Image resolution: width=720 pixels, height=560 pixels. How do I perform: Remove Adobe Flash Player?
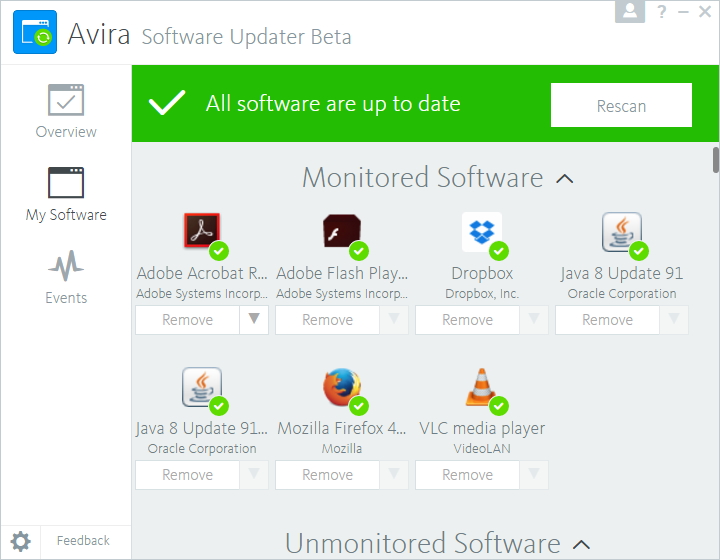tap(327, 320)
